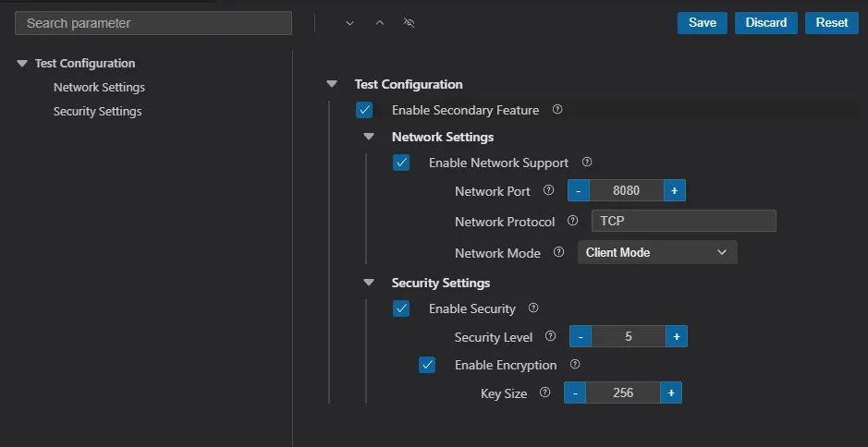This screenshot has width=868, height=447.
Task: Collapse Security Settings section in main panel
Action: 369,283
